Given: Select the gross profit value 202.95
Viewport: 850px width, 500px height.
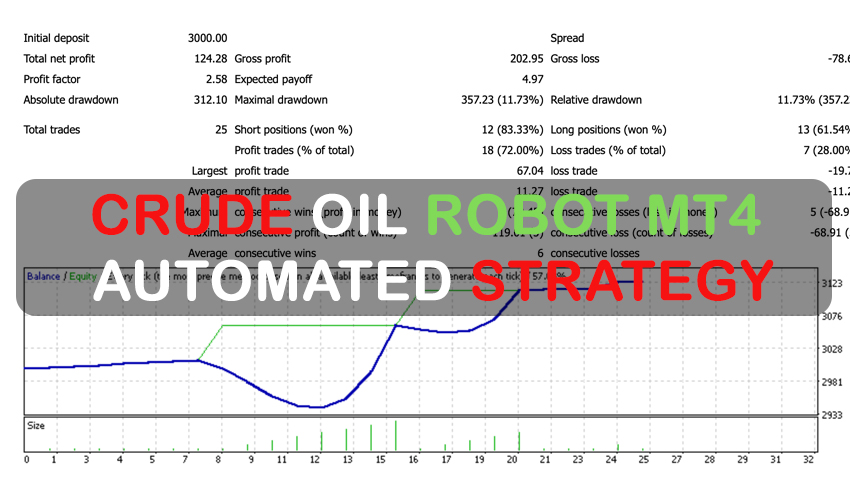Looking at the screenshot, I should point(526,59).
